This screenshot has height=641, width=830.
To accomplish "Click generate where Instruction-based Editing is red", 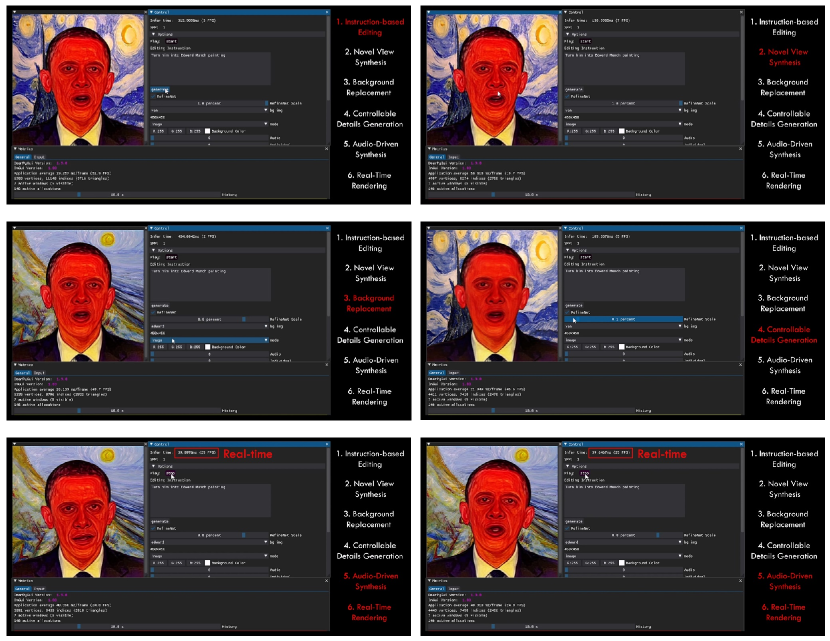I will tap(159, 89).
